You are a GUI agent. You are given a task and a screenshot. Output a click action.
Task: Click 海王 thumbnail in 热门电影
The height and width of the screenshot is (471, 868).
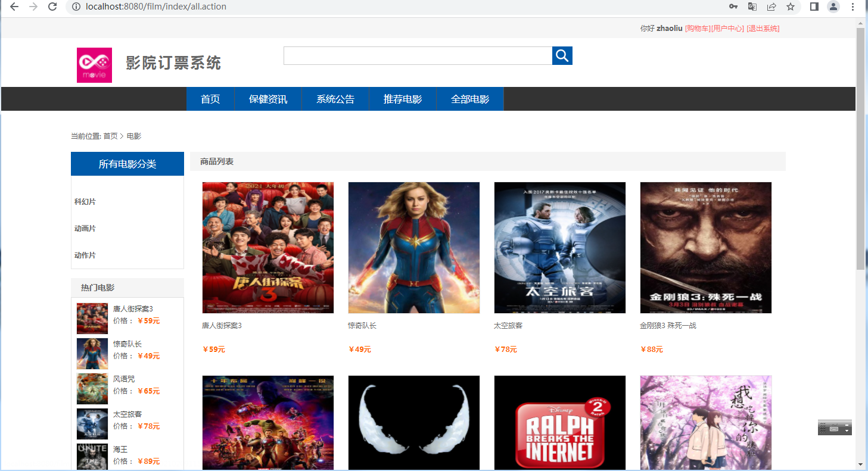(92, 457)
